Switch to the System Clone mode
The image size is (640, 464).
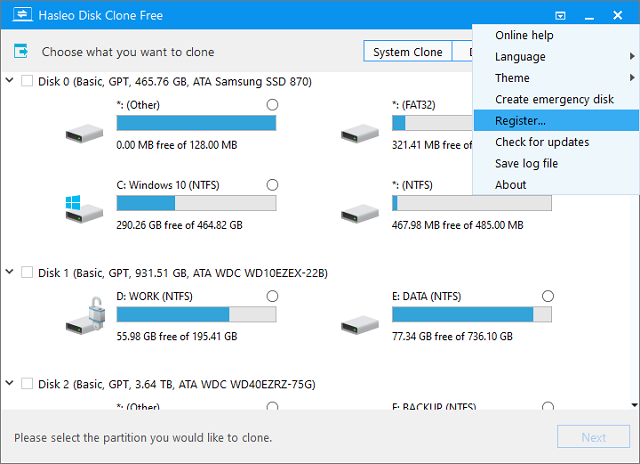coord(405,52)
